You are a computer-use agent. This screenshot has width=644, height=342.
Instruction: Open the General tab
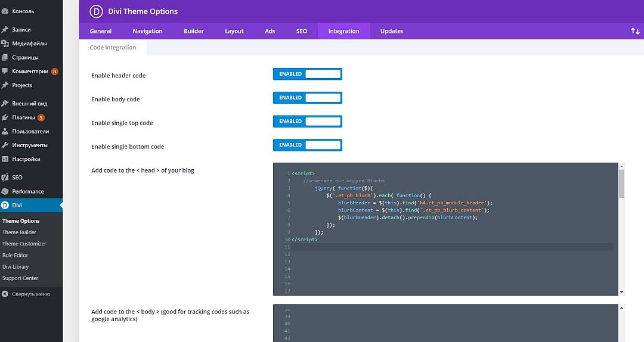pos(101,31)
